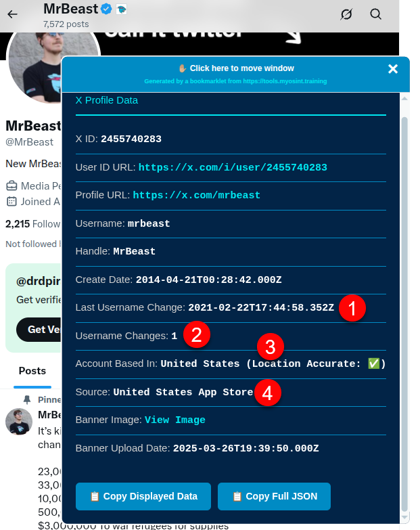
Task: Select the Posts tab
Action: (32, 371)
